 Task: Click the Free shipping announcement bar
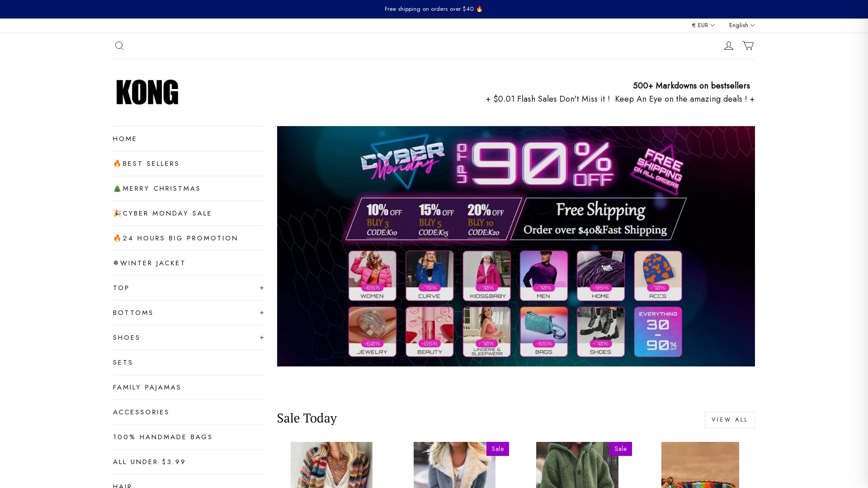tap(434, 9)
